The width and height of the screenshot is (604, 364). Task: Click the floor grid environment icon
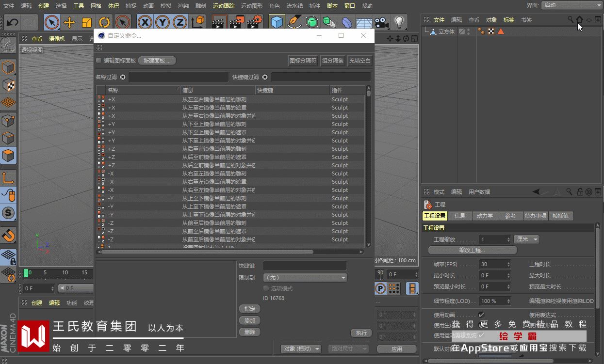pyautogui.click(x=364, y=22)
